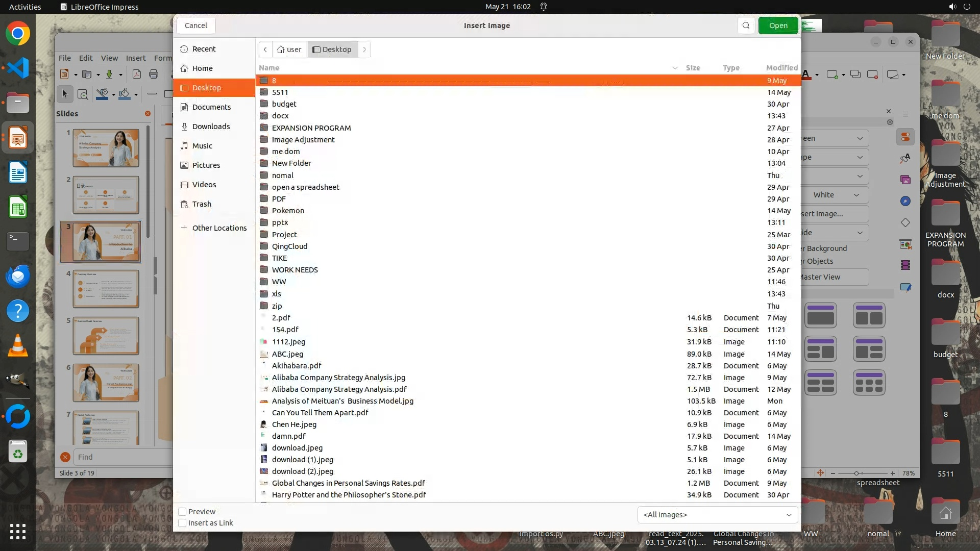Open the Insert menu in Impress
Screen dimensions: 980x551
pos(136,58)
